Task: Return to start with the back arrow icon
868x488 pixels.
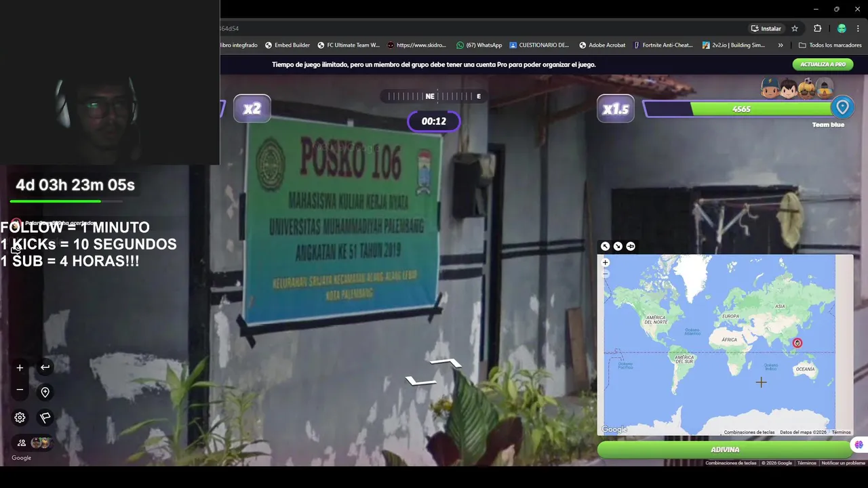Action: coord(45,367)
